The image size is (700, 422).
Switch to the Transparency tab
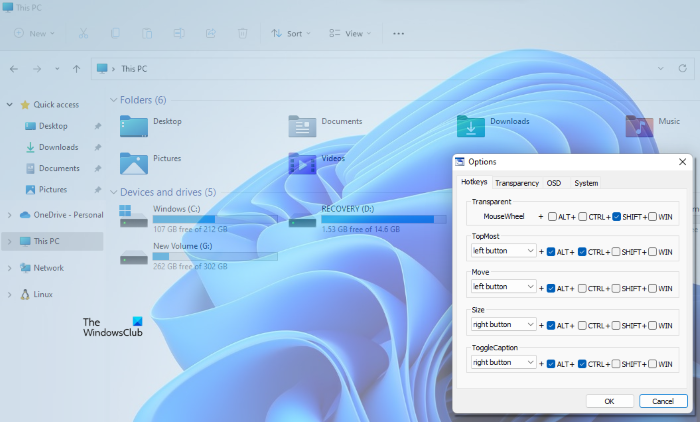[516, 183]
